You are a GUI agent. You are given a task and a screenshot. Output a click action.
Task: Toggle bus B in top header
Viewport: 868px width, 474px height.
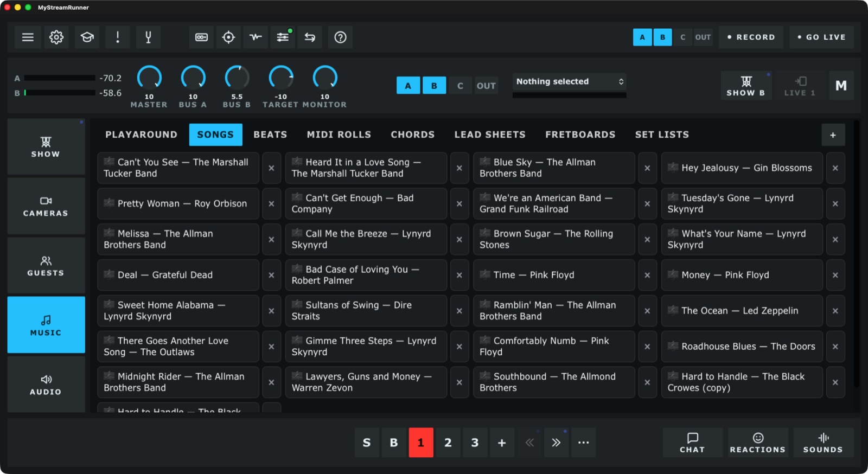662,37
